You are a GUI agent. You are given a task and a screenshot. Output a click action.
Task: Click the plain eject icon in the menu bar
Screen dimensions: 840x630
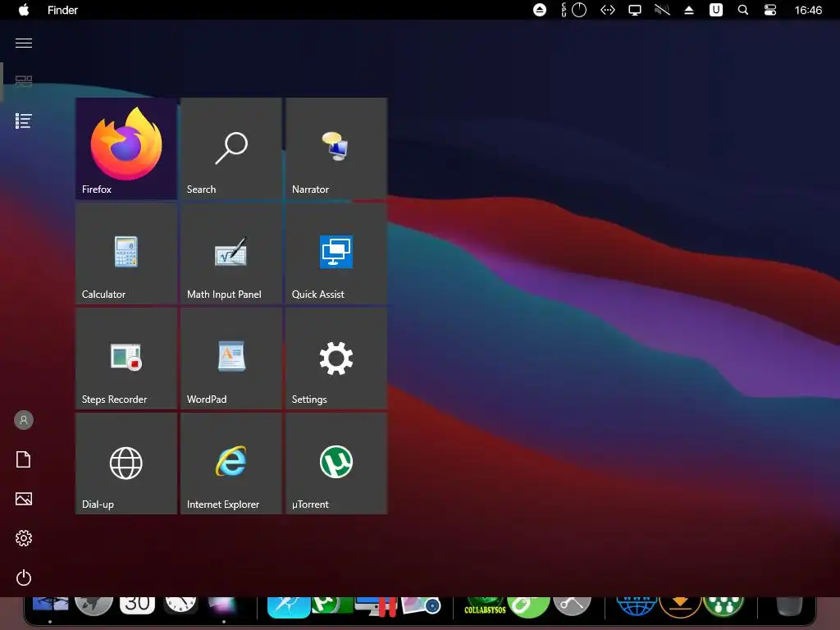click(689, 10)
